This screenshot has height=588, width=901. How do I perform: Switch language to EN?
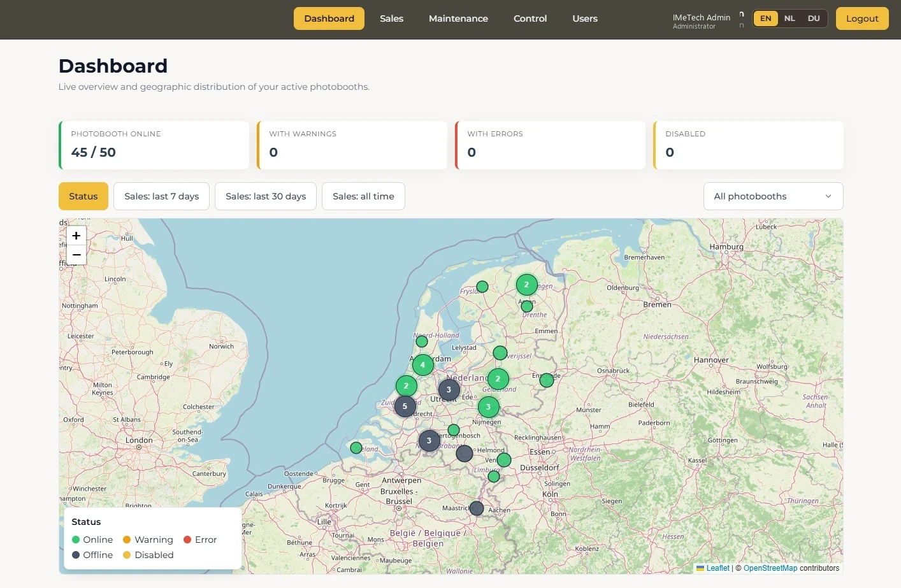pos(766,18)
